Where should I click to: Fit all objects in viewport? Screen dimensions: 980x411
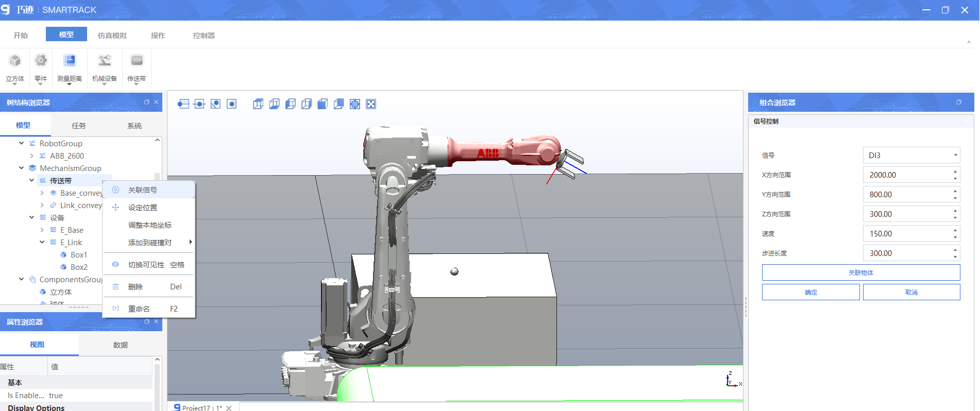tap(355, 104)
